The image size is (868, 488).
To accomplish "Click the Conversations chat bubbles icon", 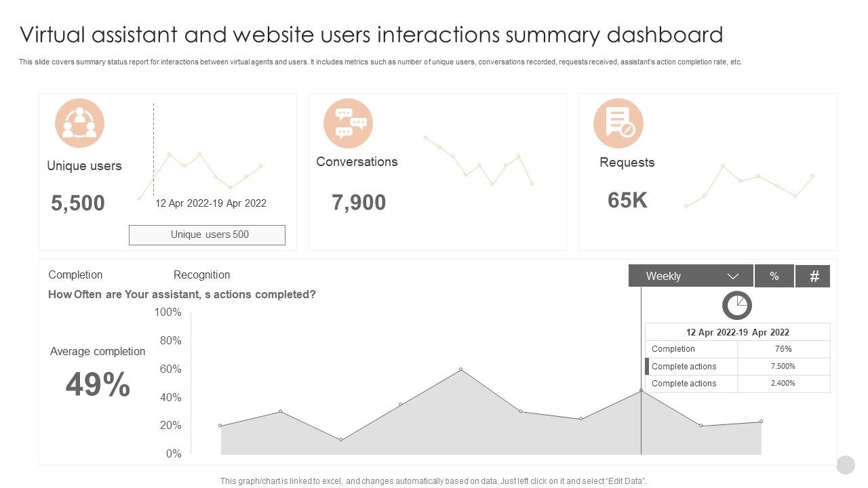I will (x=349, y=123).
